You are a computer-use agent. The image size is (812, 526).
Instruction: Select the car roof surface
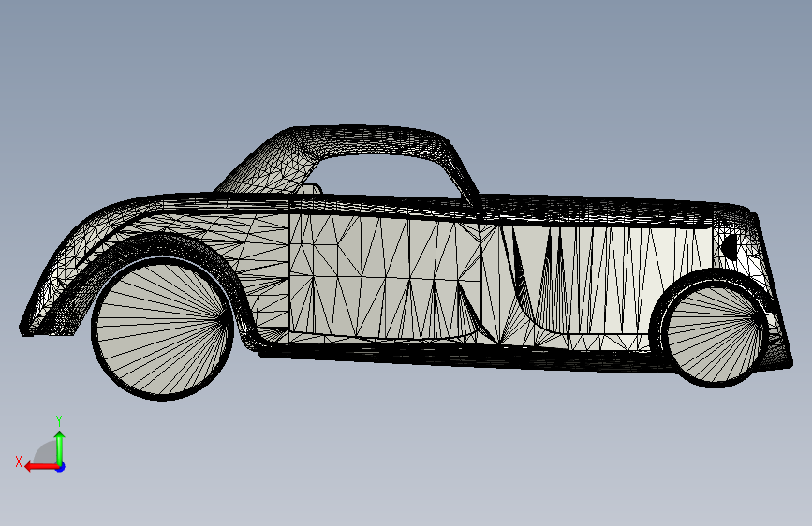[362, 139]
